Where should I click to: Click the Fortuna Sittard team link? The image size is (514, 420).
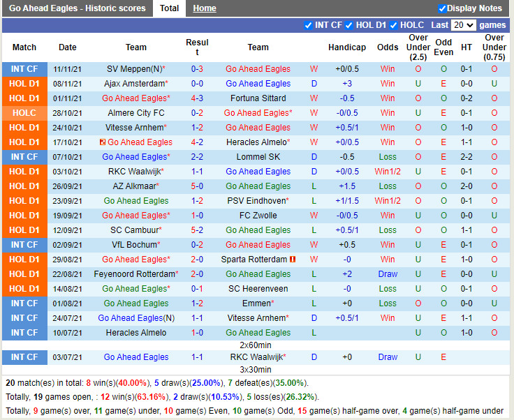(x=258, y=98)
